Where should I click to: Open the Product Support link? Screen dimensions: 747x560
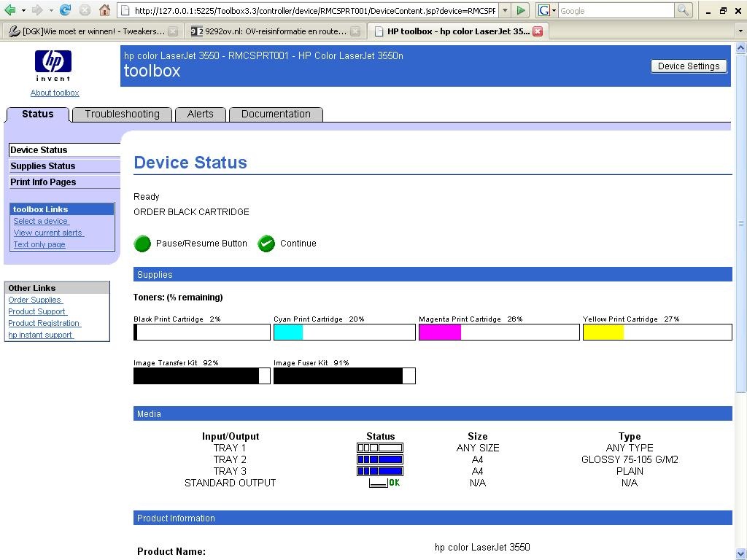click(38, 311)
